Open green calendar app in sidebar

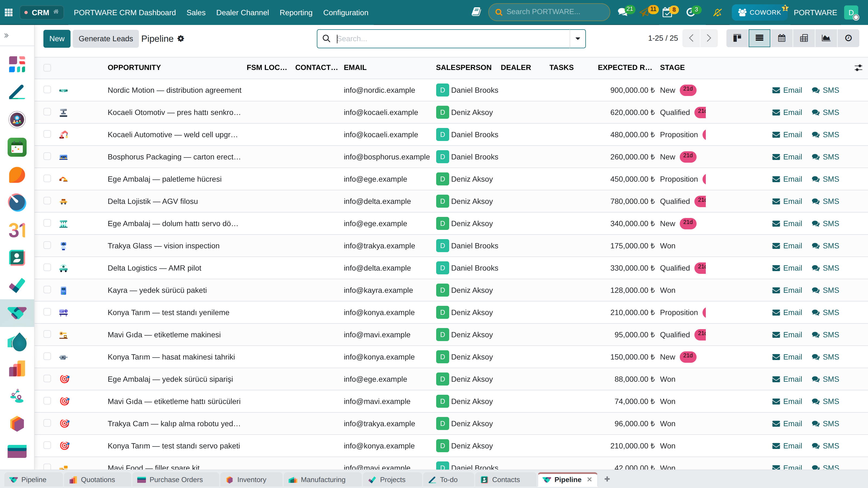[x=17, y=147]
